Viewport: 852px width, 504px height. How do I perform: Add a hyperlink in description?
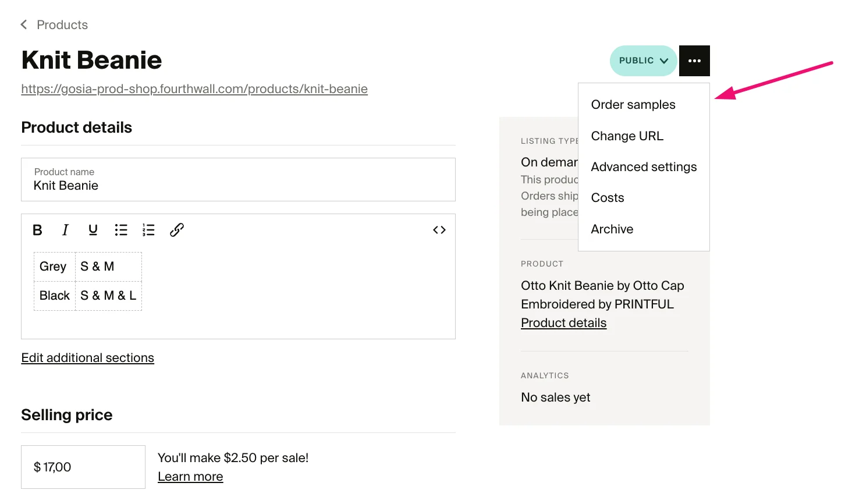point(177,230)
